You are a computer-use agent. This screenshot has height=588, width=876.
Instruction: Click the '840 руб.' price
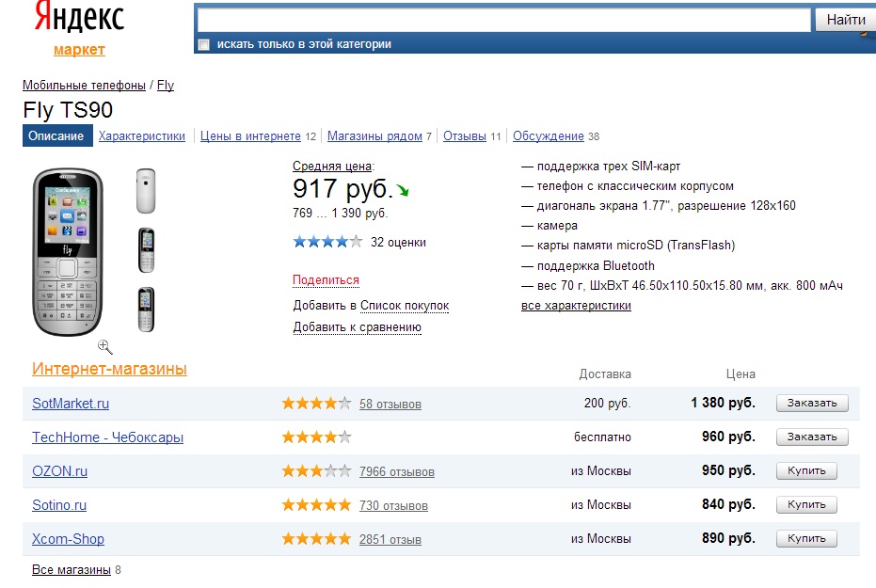(728, 504)
